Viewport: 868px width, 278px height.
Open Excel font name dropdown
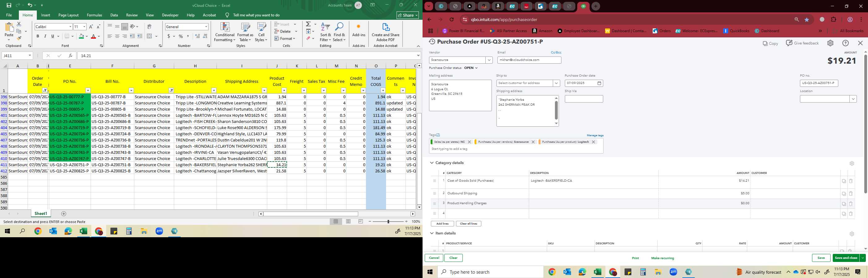tap(70, 27)
